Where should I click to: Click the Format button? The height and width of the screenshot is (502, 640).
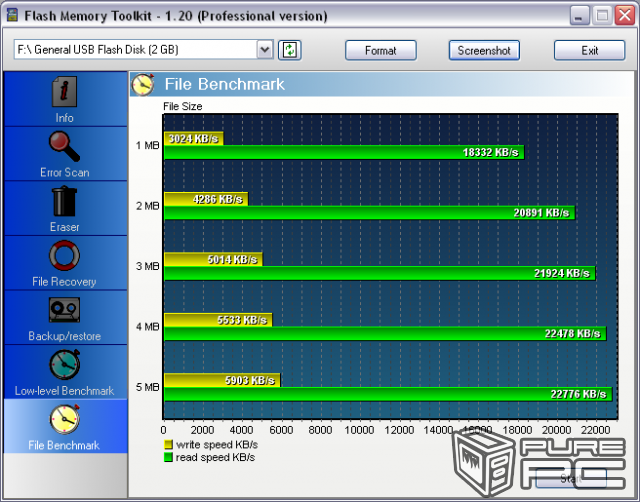381,51
